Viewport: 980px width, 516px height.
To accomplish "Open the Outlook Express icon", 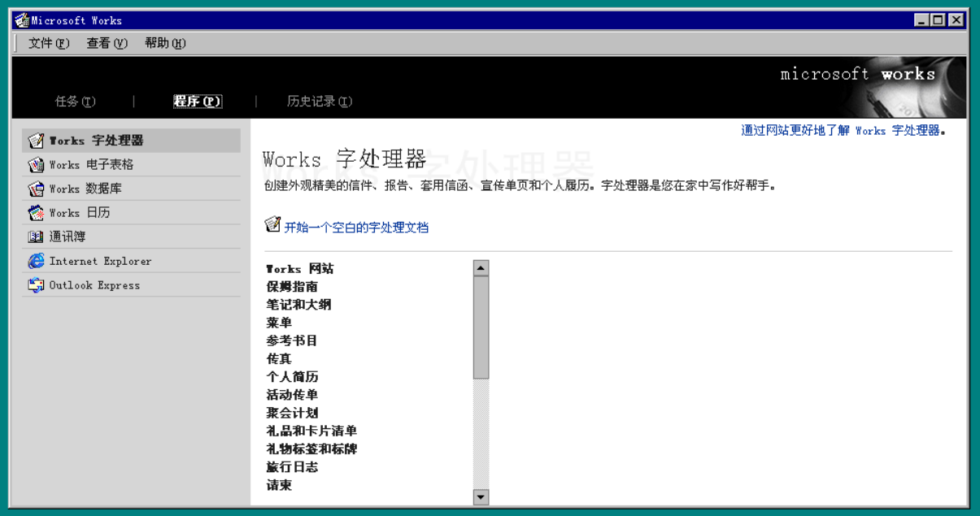I will (36, 285).
